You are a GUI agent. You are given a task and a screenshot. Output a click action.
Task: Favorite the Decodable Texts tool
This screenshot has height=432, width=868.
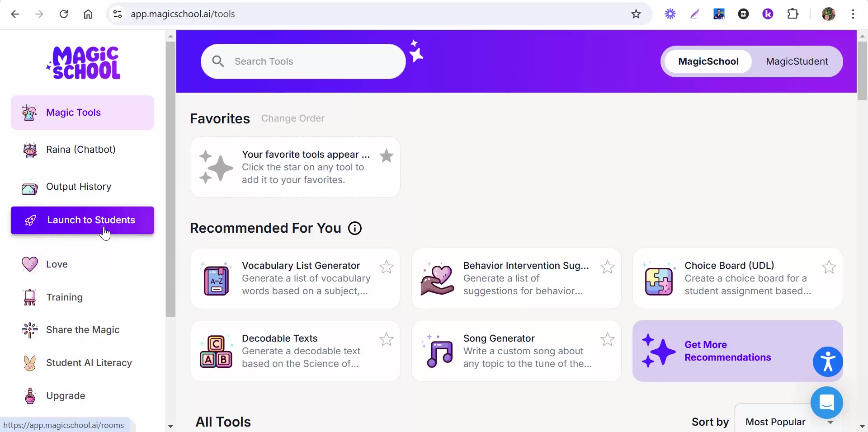(x=387, y=339)
